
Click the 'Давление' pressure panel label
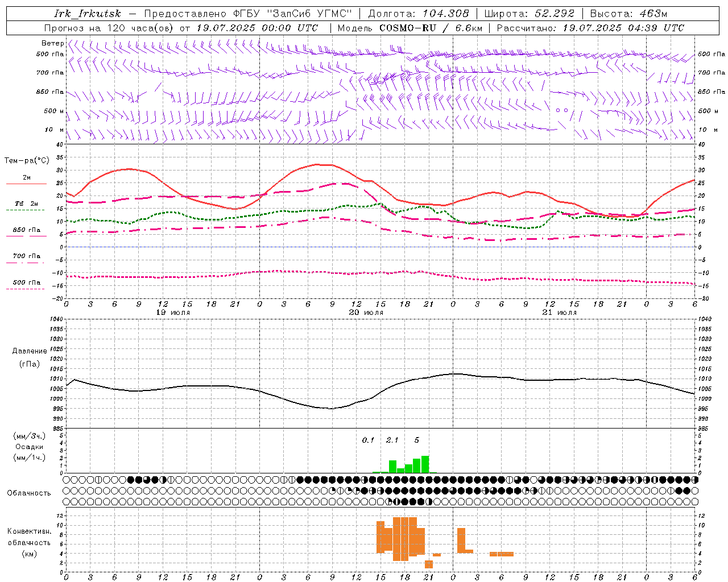[30, 351]
